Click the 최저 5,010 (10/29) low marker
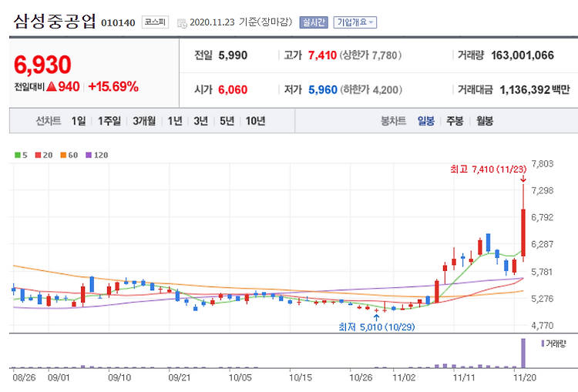This screenshot has height=392, width=578. [x=376, y=327]
